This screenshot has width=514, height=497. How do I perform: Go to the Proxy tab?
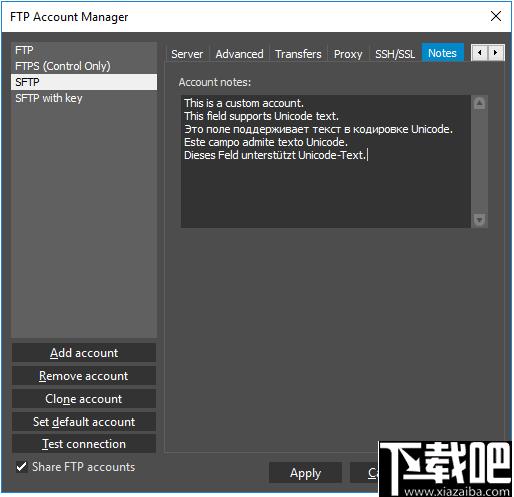point(348,54)
